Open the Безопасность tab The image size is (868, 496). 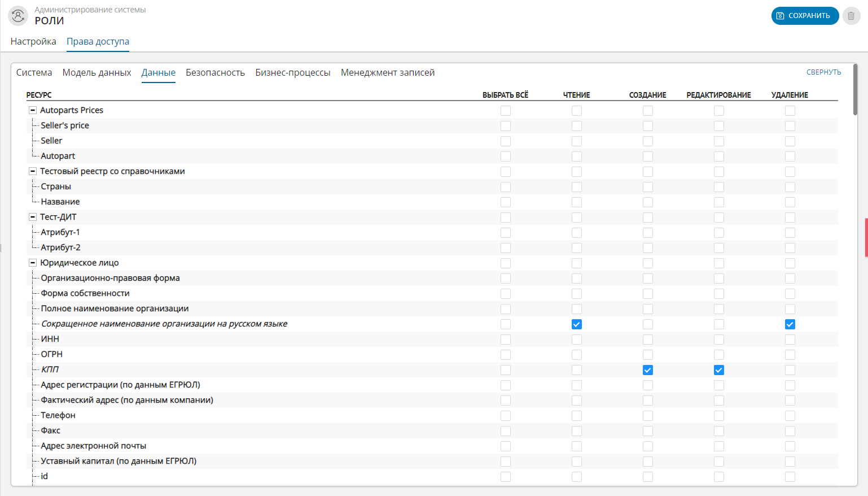point(215,73)
